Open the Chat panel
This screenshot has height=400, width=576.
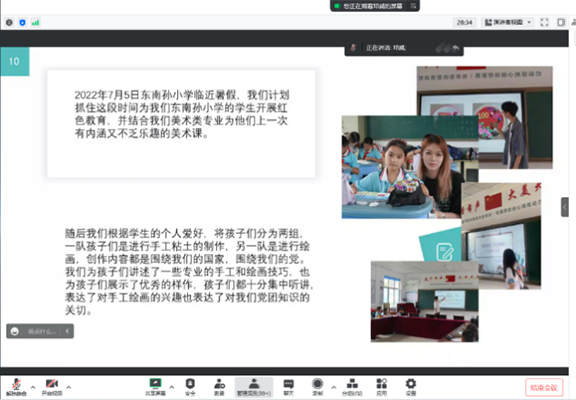point(289,387)
